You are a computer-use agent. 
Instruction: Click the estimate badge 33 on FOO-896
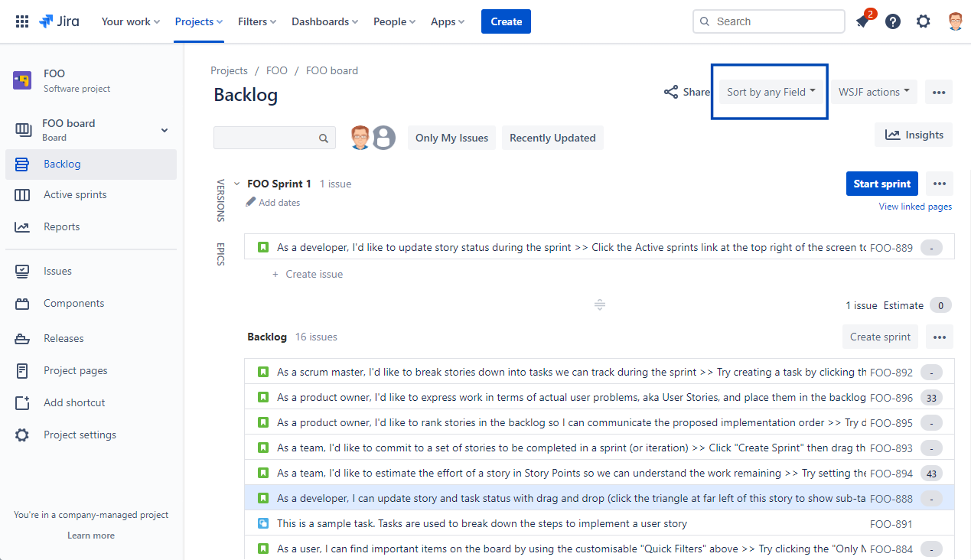(x=931, y=398)
